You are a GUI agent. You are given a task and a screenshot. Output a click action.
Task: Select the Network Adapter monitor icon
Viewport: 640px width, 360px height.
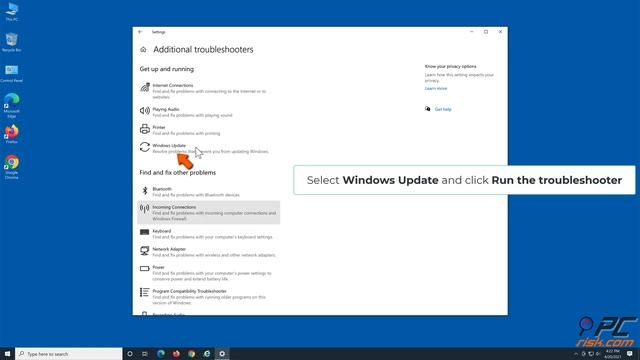tap(145, 250)
